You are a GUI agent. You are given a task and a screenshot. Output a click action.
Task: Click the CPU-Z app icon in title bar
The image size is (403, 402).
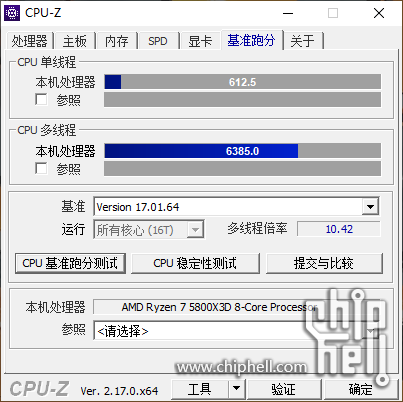click(12, 13)
